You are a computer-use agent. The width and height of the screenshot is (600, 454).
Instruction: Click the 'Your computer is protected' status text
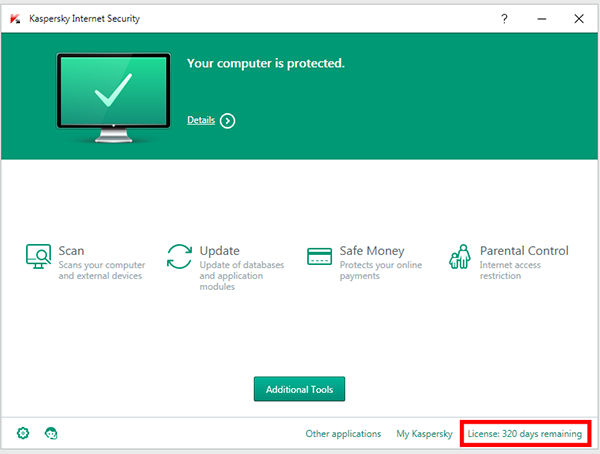coord(266,63)
